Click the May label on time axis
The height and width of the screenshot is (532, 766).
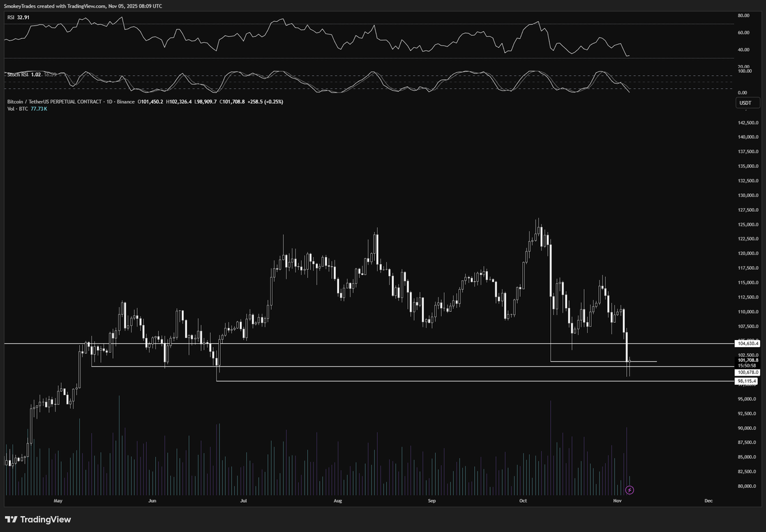point(59,501)
